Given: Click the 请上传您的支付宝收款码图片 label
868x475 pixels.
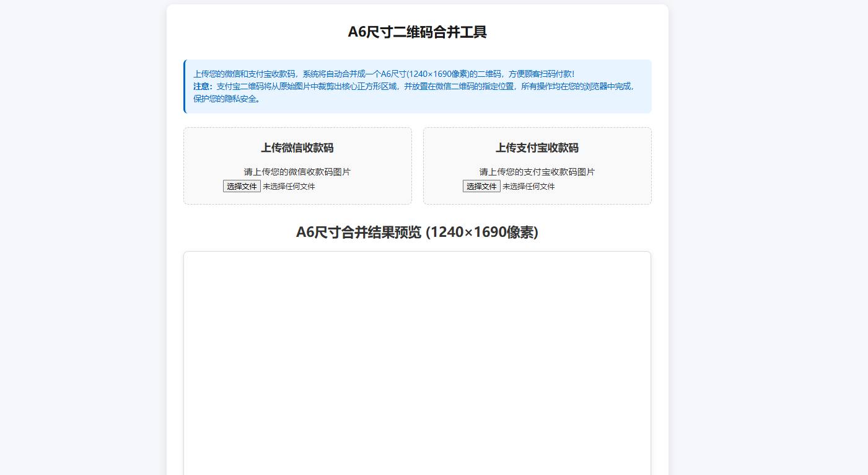Looking at the screenshot, I should (x=537, y=172).
